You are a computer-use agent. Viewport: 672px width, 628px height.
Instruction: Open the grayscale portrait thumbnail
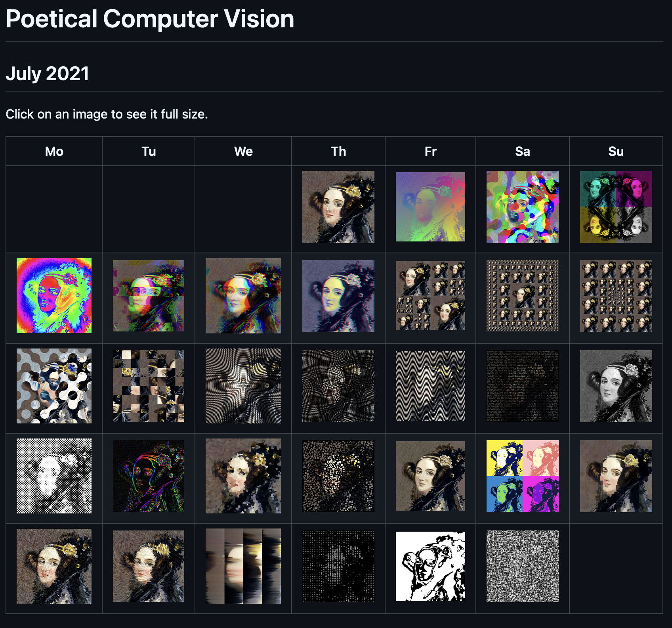click(616, 386)
